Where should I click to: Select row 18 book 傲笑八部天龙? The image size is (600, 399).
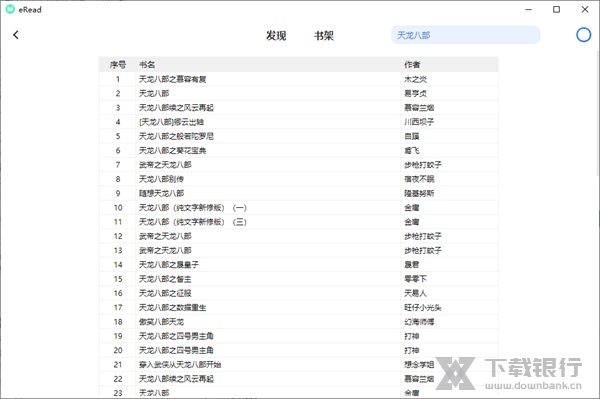[x=161, y=322]
